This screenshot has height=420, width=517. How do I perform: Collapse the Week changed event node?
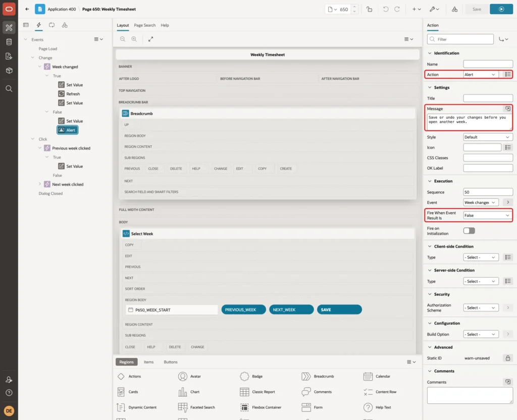click(40, 67)
